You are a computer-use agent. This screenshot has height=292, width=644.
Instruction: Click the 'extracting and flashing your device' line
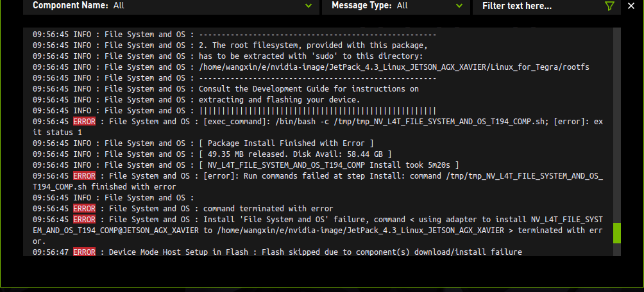[x=280, y=99]
